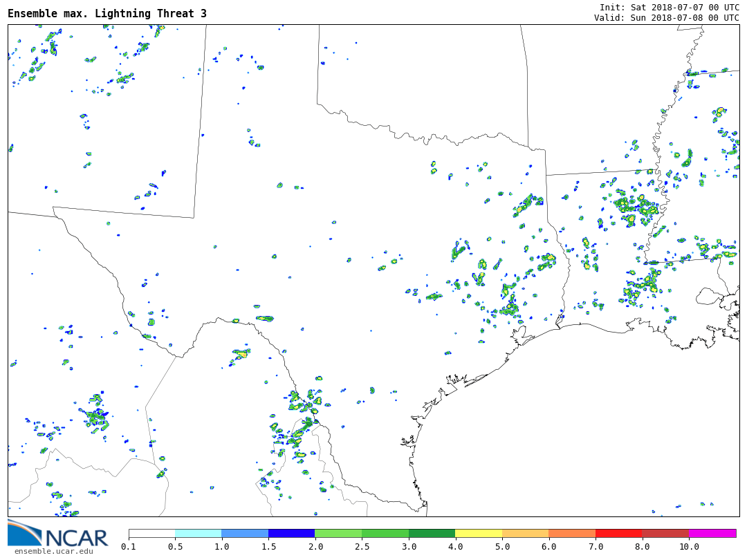747x560 pixels.
Task: Click the colorbar label '0.5'
Action: 175,547
